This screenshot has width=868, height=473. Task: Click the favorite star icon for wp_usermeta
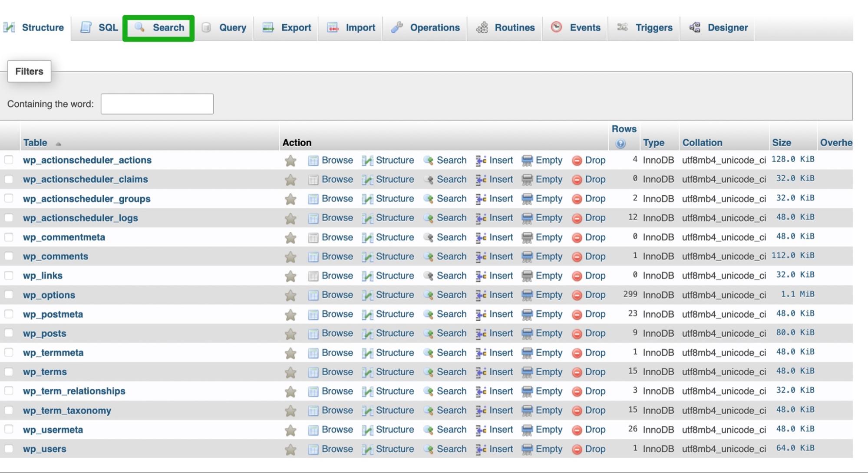click(x=290, y=429)
